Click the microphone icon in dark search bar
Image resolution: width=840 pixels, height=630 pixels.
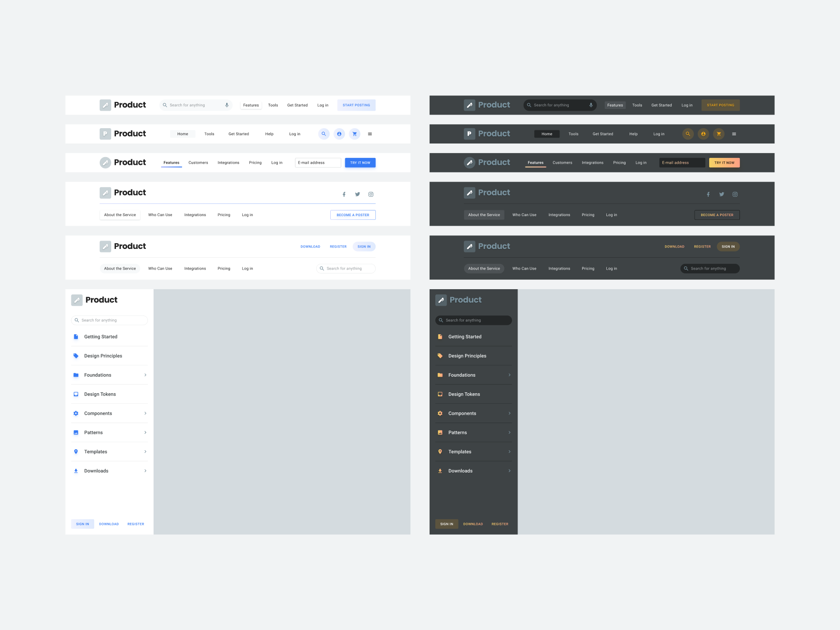click(591, 105)
